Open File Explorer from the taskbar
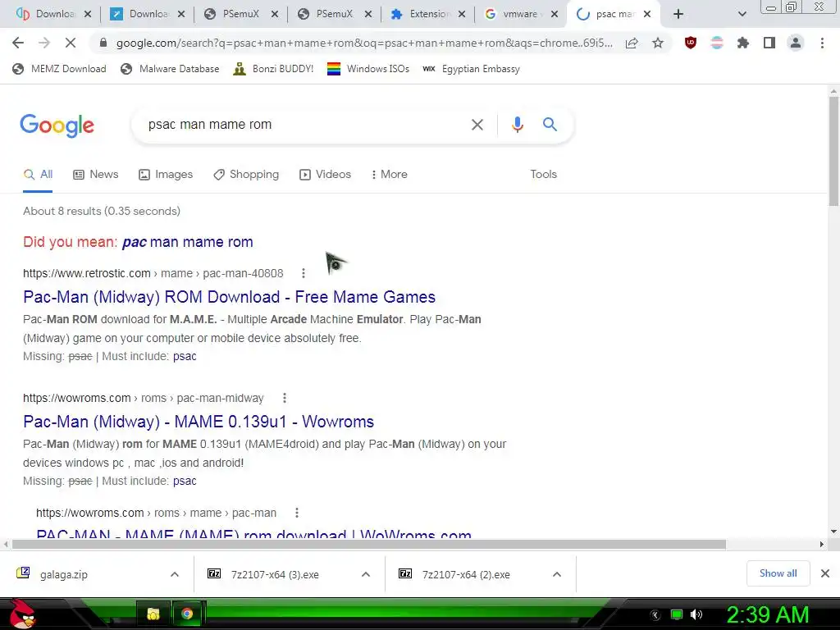This screenshot has height=630, width=840. [x=153, y=614]
